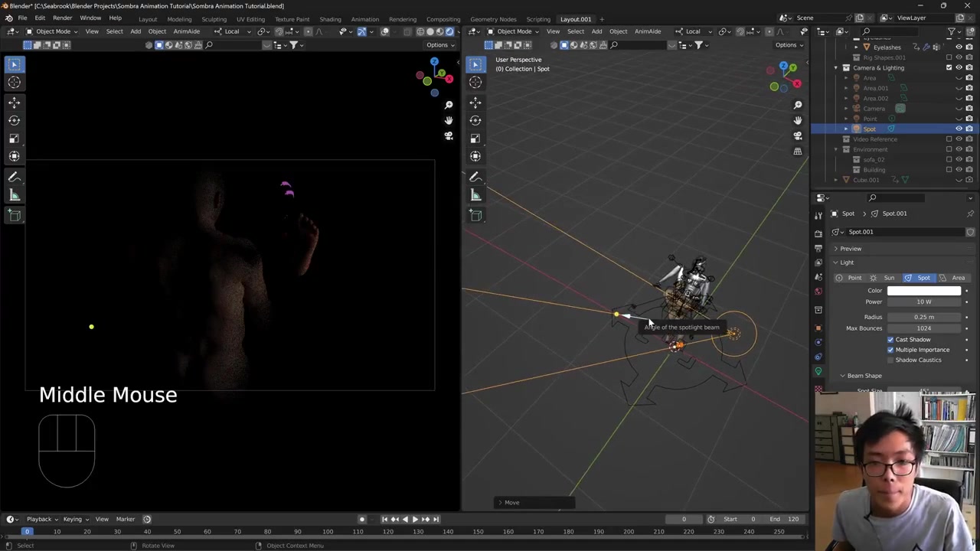Image resolution: width=980 pixels, height=551 pixels.
Task: Click the white light Color swatch
Action: click(x=923, y=291)
